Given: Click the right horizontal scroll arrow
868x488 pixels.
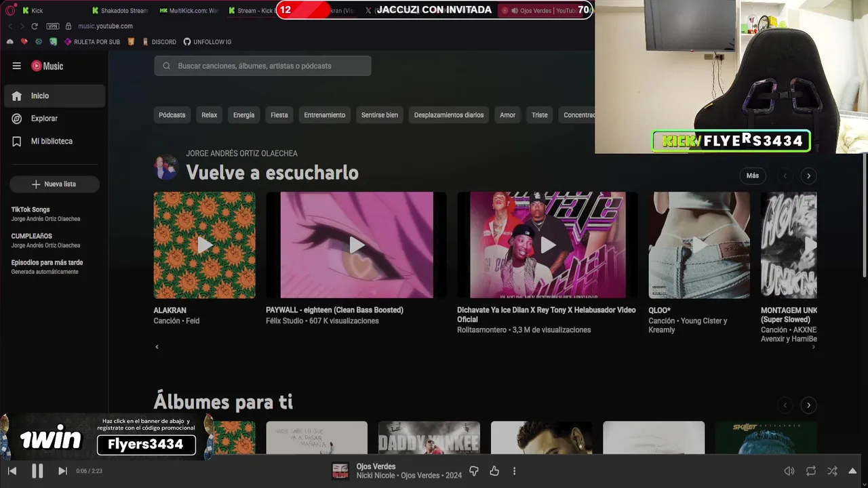Looking at the screenshot, I should tap(814, 347).
